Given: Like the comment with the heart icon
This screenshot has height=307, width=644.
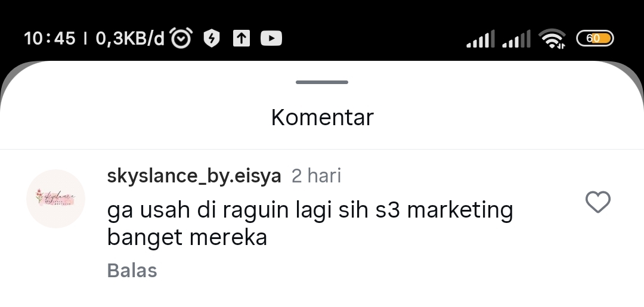Looking at the screenshot, I should [597, 202].
